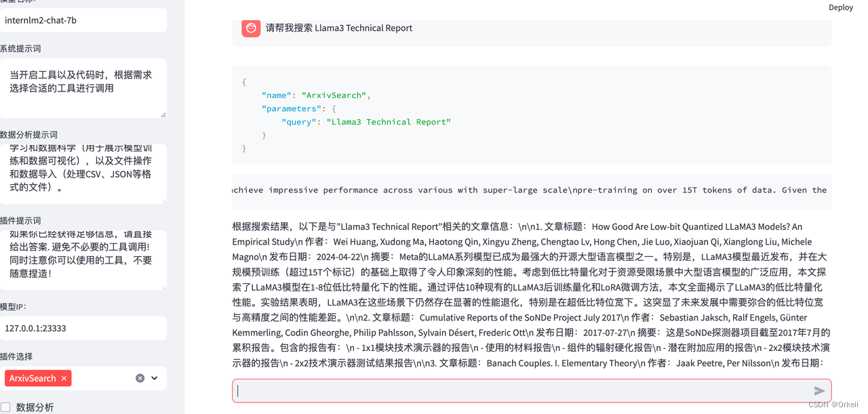Click the "query": "Llama3 Technical Report" line
Screen dimensions: 868x414
pyautogui.click(x=366, y=122)
